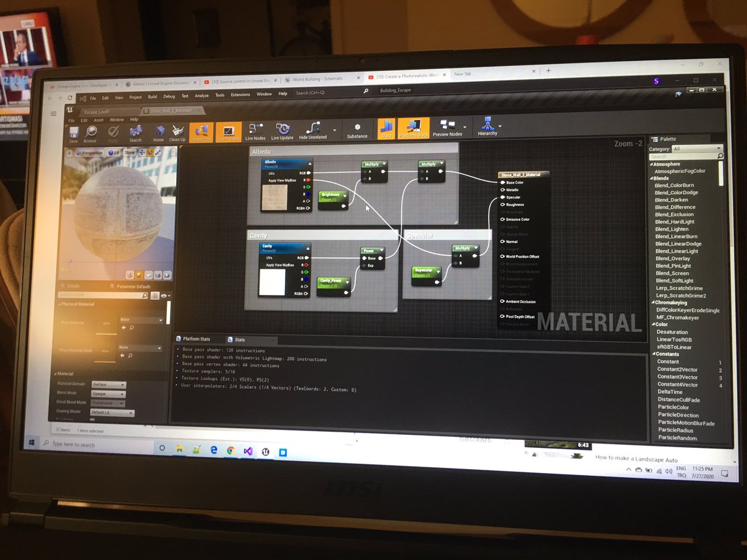Click the Hide Unrelated toolbar icon
Viewport: 747px width, 560px height.
pyautogui.click(x=312, y=130)
